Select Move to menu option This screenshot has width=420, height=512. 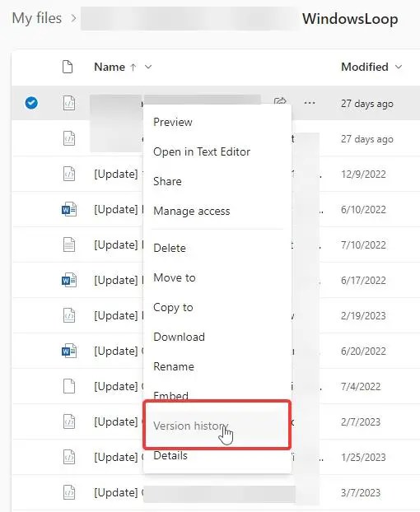[x=175, y=277]
